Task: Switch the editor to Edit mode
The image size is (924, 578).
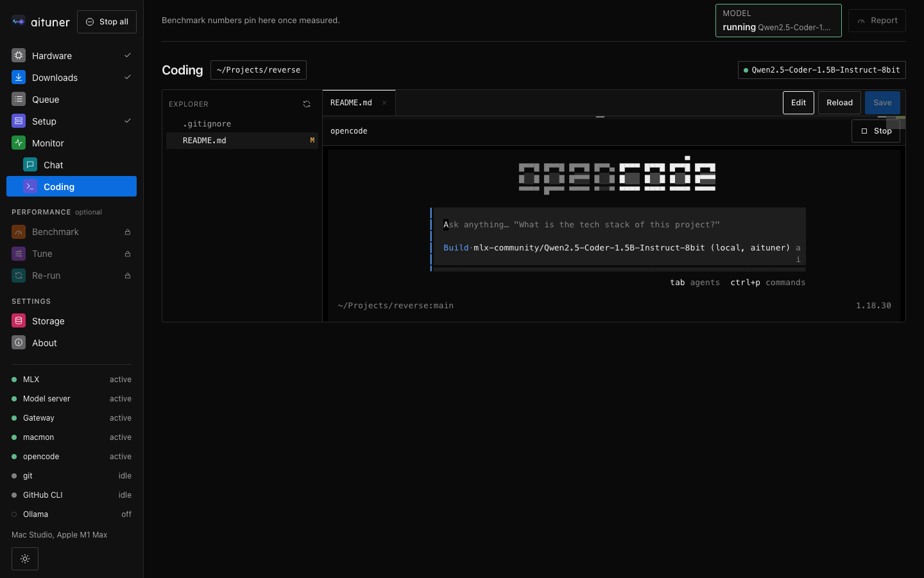Action: point(798,103)
